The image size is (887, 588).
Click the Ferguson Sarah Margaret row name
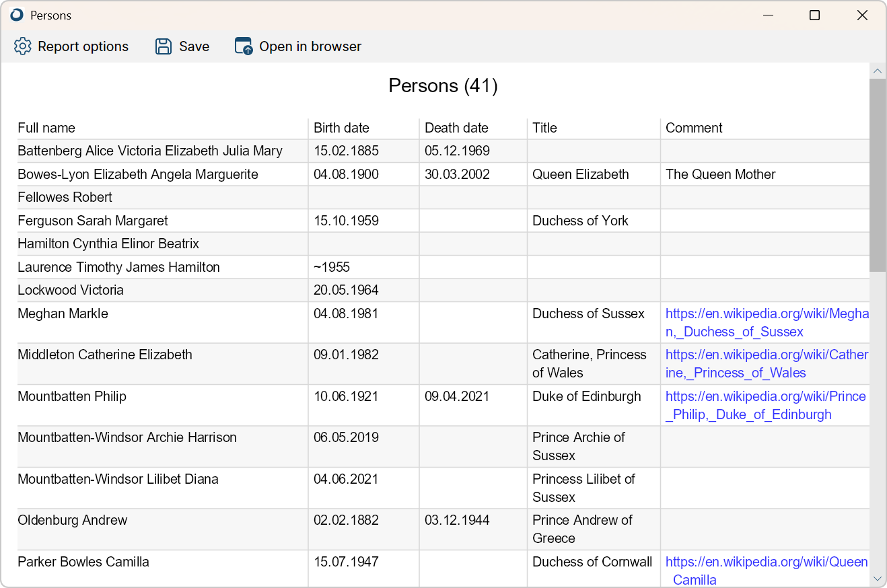click(93, 221)
